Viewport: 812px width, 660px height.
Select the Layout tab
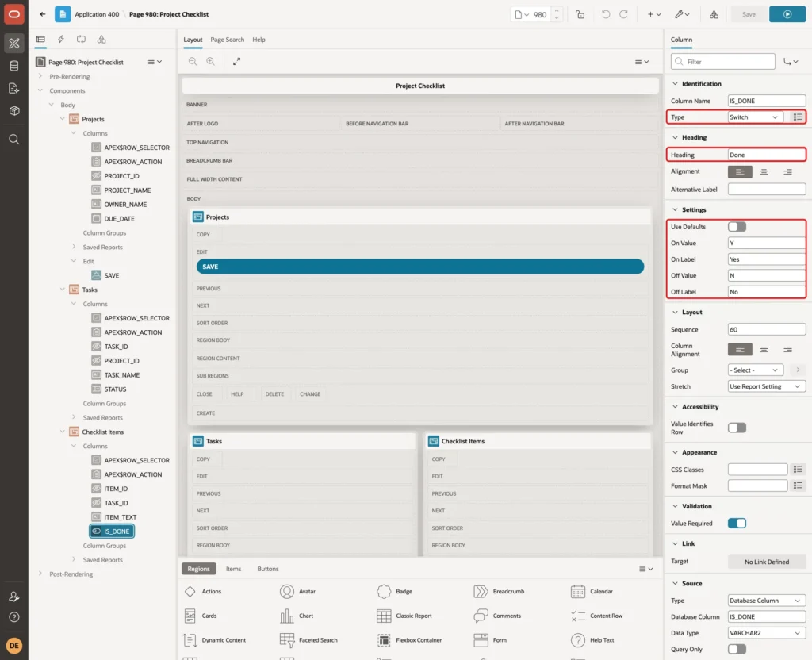point(193,40)
